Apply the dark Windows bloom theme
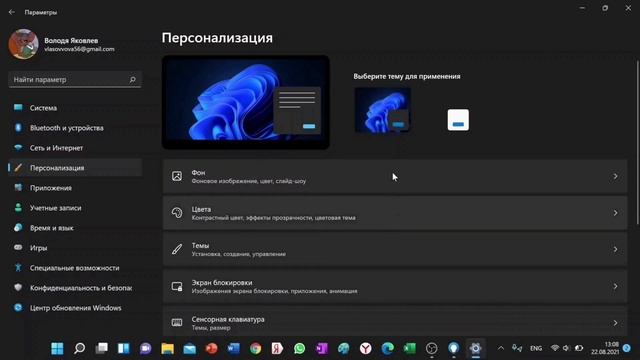 click(382, 110)
